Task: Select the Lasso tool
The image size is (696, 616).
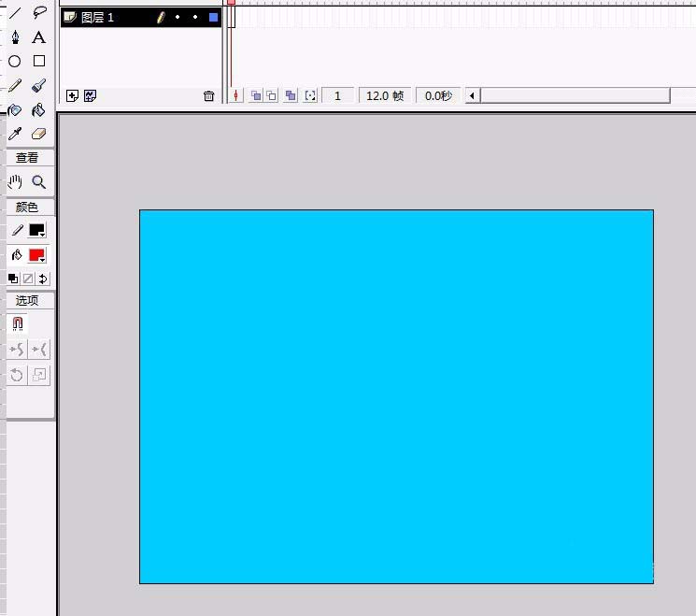Action: (39, 12)
